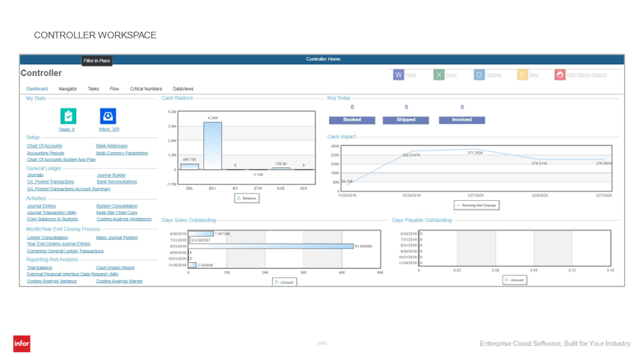
Task: Switch to the Navigator tab
Action: point(68,89)
